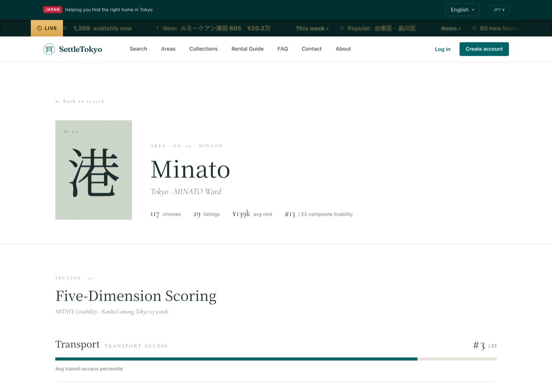
Task: Click the Transport score progress bar
Action: 276,359
